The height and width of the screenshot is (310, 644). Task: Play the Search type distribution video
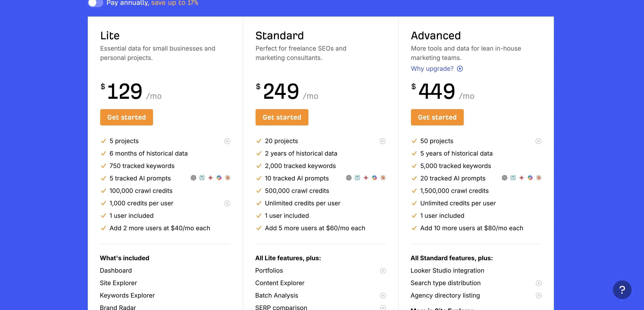coord(539,283)
